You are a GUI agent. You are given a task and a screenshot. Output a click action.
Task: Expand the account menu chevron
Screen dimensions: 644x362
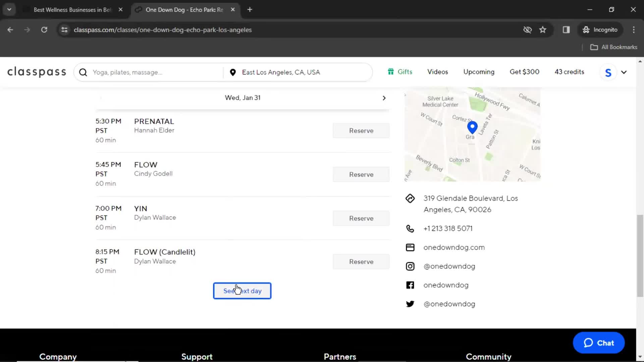(624, 72)
